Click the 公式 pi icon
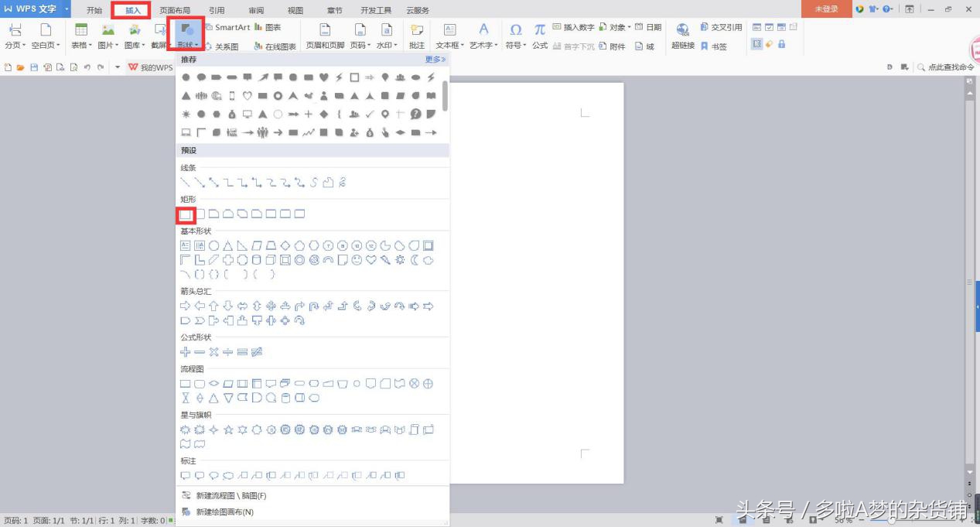Viewport: 980px width, 527px height. click(539, 36)
